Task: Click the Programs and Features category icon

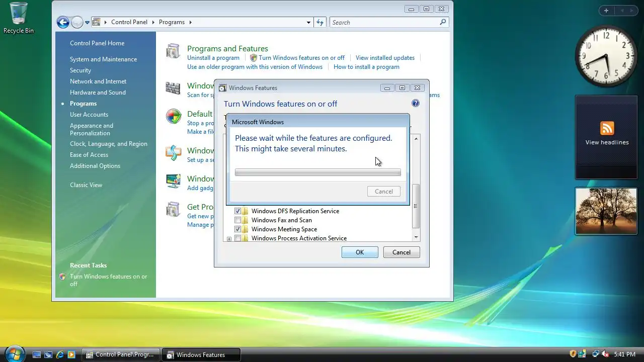Action: 173,51
